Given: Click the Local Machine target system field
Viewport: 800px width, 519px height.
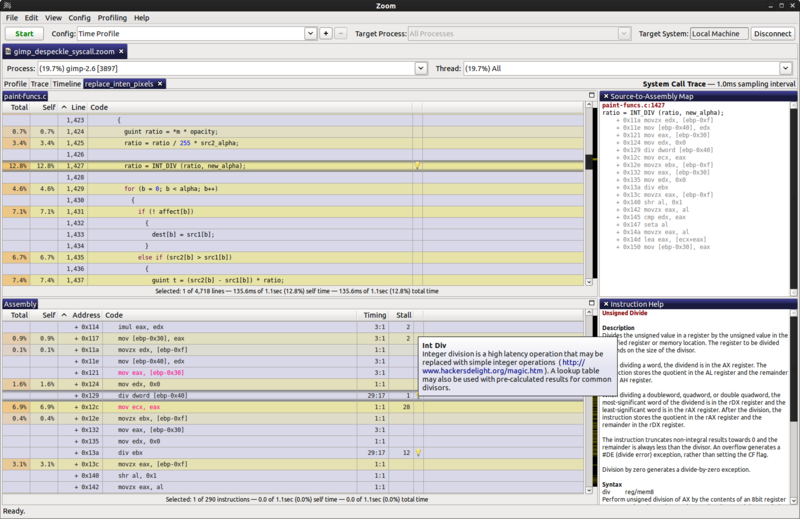Looking at the screenshot, I should pos(719,34).
